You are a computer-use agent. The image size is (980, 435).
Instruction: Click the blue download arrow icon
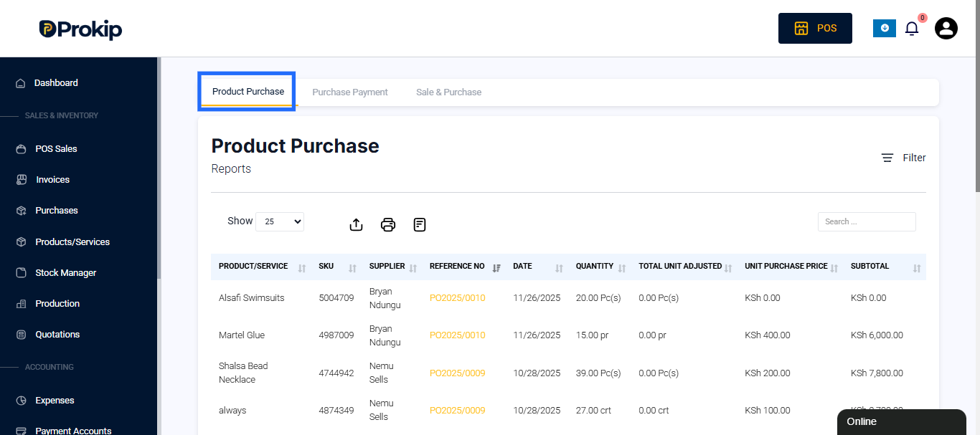(885, 28)
